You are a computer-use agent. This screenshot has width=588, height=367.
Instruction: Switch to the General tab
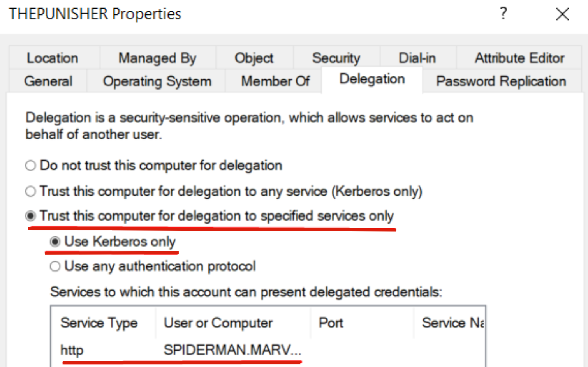48,81
